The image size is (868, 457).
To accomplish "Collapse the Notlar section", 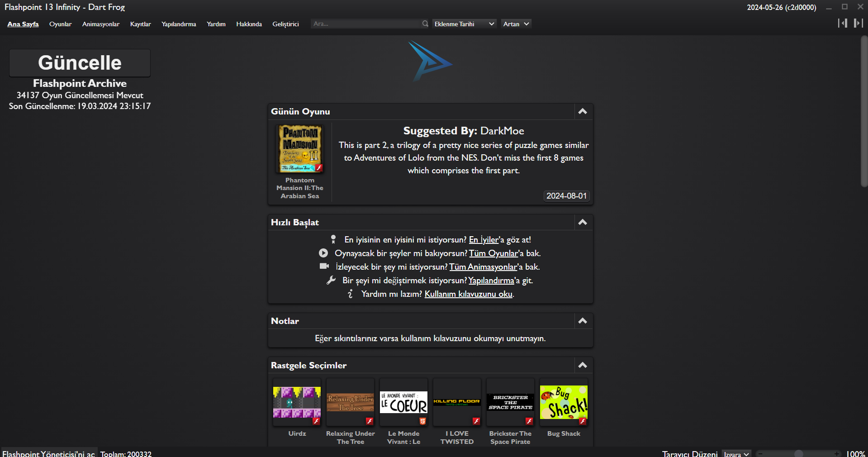I will click(x=583, y=321).
